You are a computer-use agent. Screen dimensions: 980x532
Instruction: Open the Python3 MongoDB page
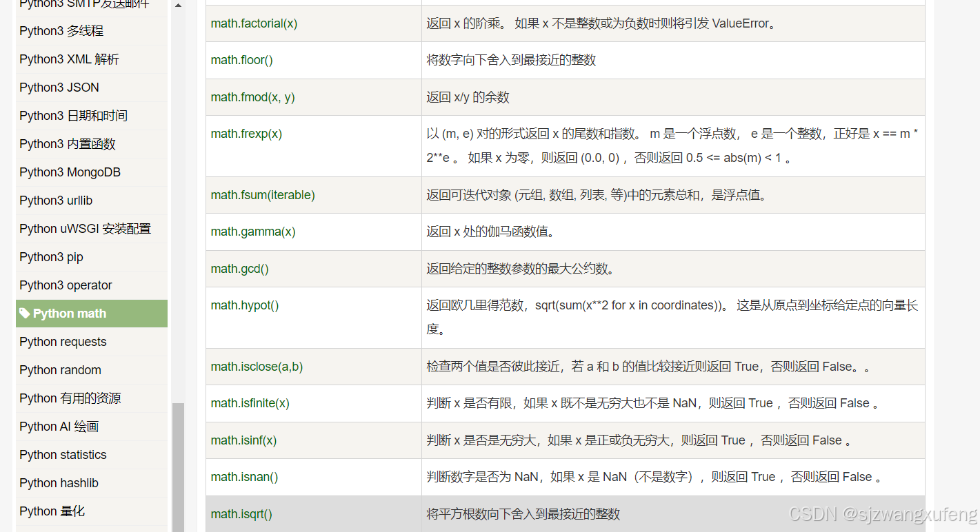(x=69, y=172)
